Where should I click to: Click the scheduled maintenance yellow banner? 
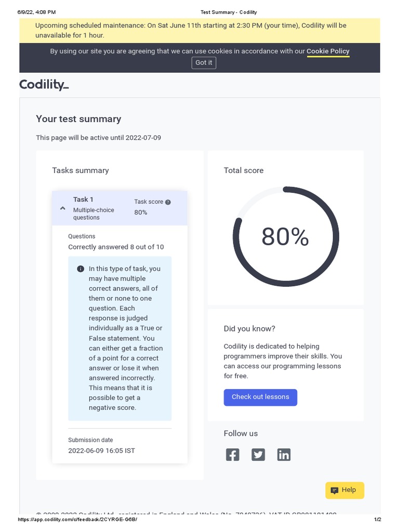199,30
